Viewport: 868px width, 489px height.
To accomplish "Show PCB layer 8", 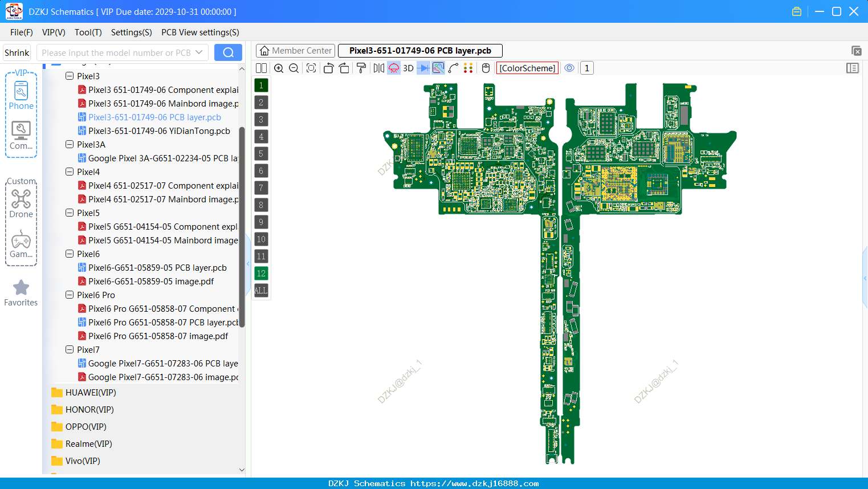I will pyautogui.click(x=261, y=205).
